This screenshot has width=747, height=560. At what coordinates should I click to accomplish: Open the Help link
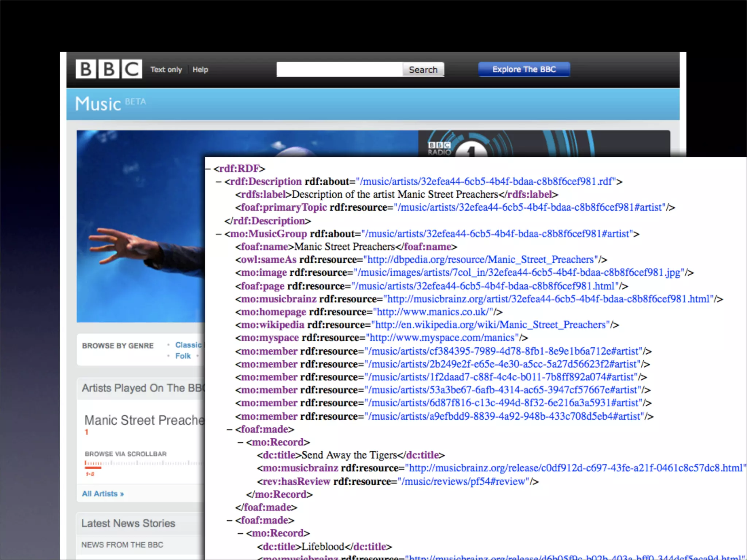200,70
